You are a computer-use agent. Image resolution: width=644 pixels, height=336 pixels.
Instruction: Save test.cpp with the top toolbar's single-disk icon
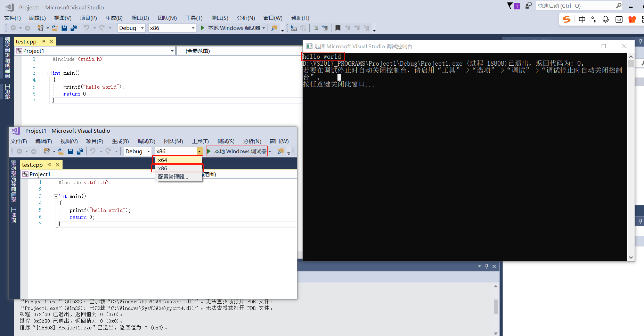(x=64, y=28)
